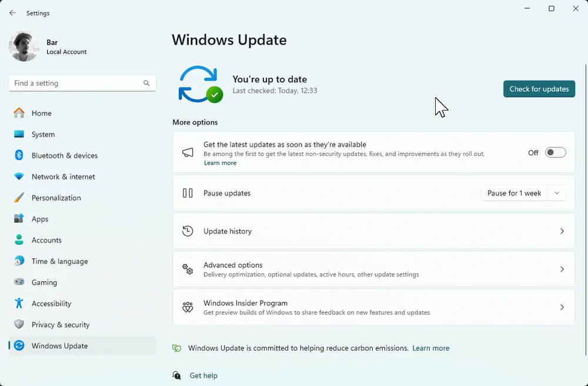The width and height of the screenshot is (588, 386).
Task: Click Pause for 1 week button
Action: [514, 193]
